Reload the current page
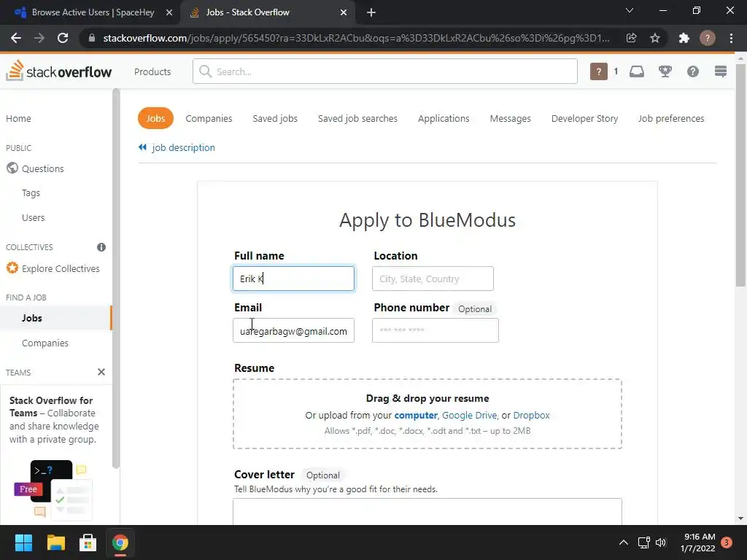 pos(63,38)
